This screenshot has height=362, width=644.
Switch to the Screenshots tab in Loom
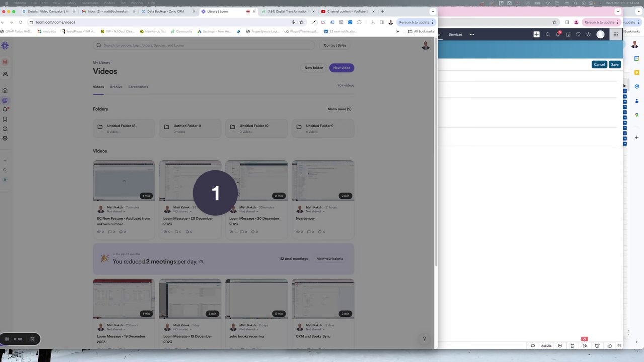pyautogui.click(x=138, y=87)
